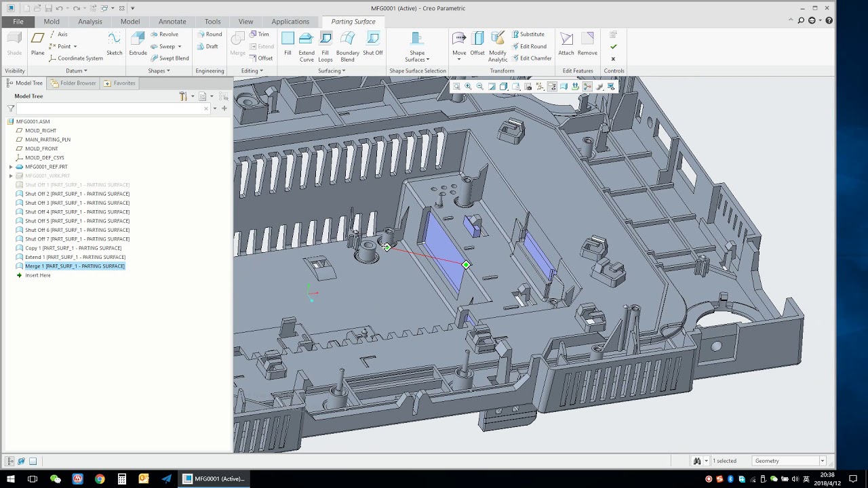
Task: Open the Windows Start menu
Action: click(11, 479)
